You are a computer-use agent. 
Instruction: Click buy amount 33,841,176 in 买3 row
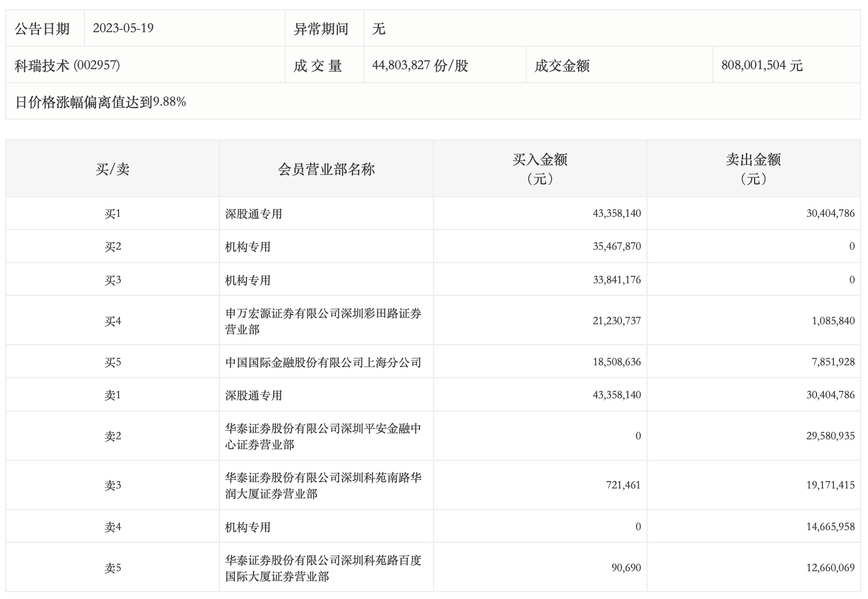616,280
